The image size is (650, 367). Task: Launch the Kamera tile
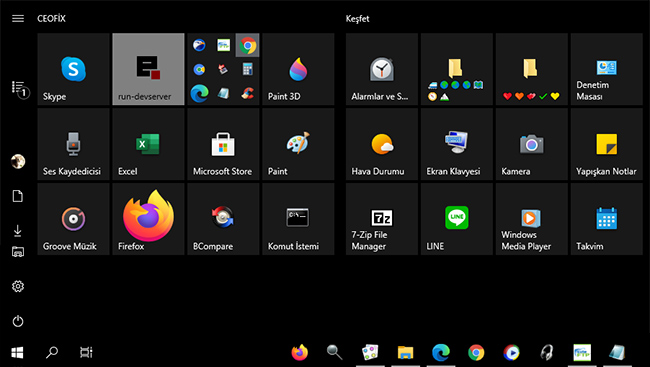click(x=532, y=144)
